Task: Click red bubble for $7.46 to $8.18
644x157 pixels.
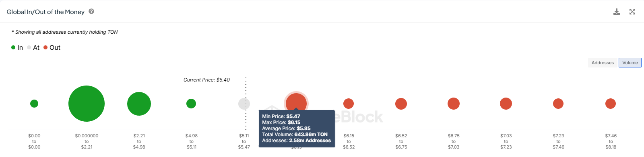Action: [611, 104]
